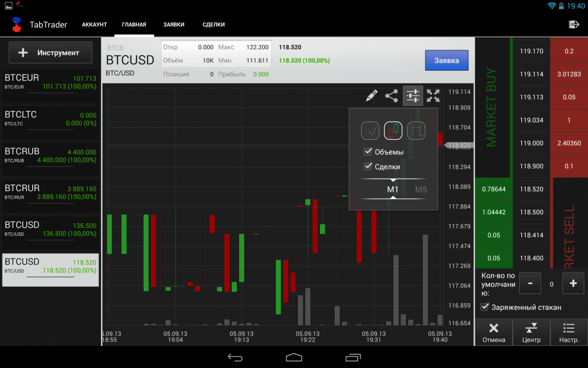This screenshot has width=588, height=368.
Task: Click the Макс value 122.200
Action: coord(257,47)
